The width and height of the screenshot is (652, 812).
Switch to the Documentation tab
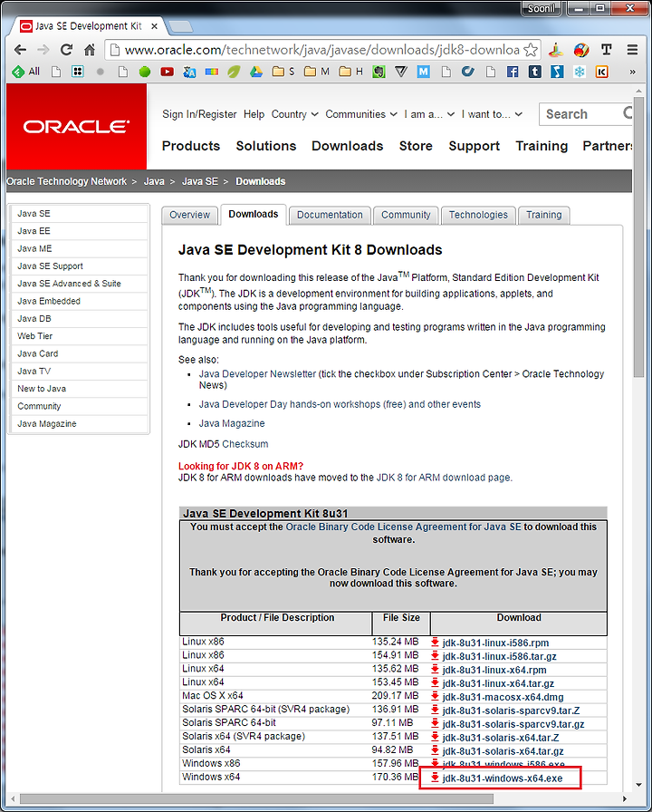tap(330, 215)
